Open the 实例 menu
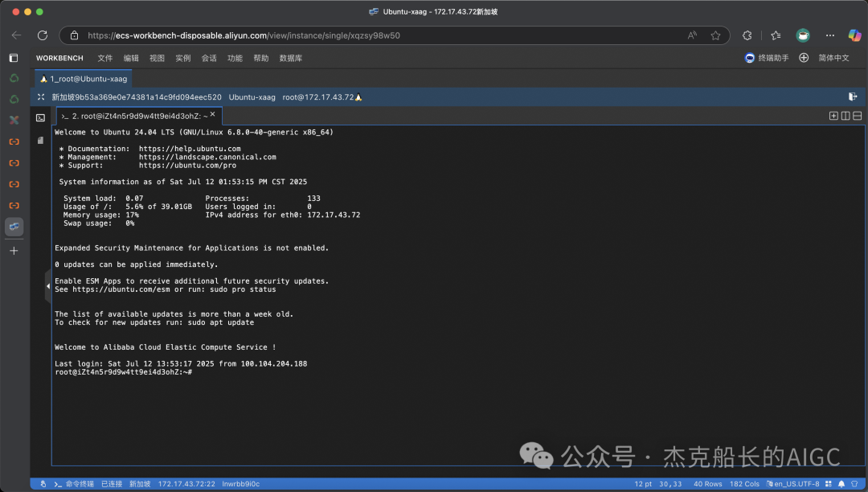The width and height of the screenshot is (868, 492). pyautogui.click(x=182, y=58)
